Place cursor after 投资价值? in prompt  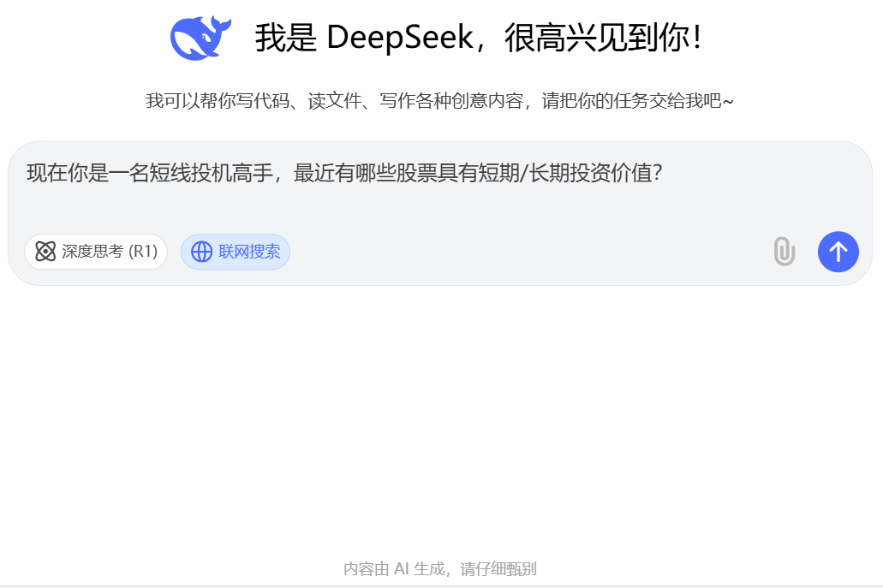(x=664, y=173)
